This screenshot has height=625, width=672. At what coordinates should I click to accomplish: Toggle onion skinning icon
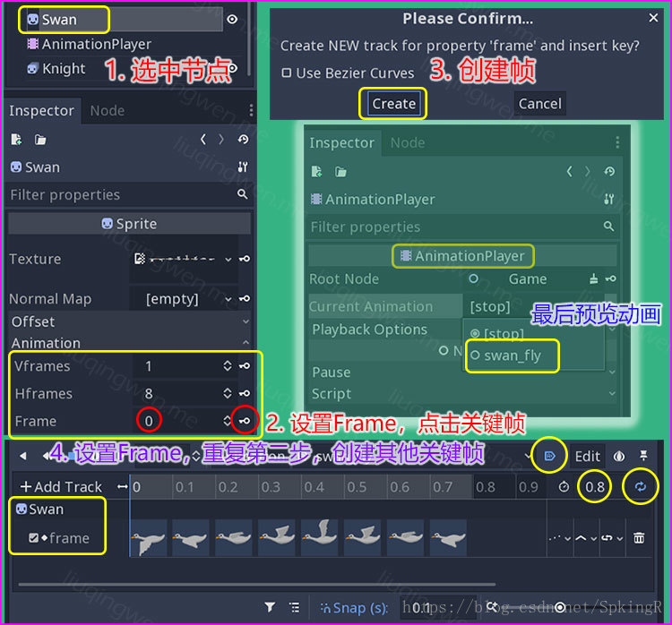coord(619,457)
